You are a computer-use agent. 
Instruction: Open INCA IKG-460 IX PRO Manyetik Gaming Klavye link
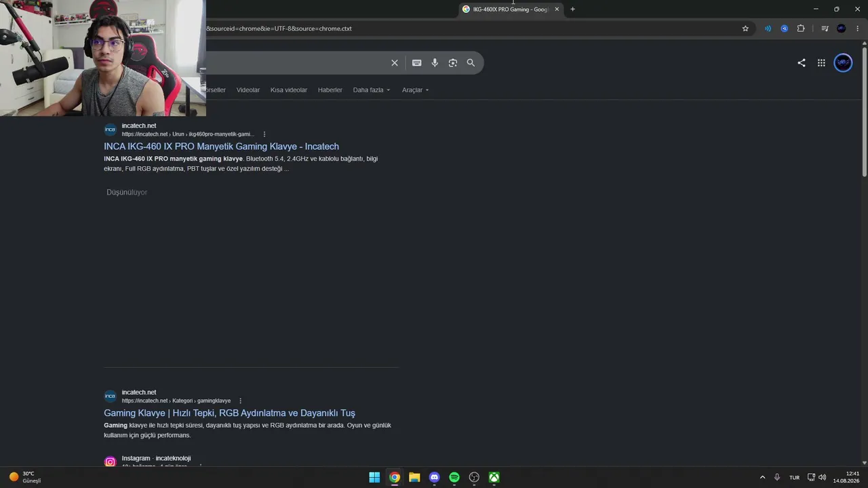[221, 146]
